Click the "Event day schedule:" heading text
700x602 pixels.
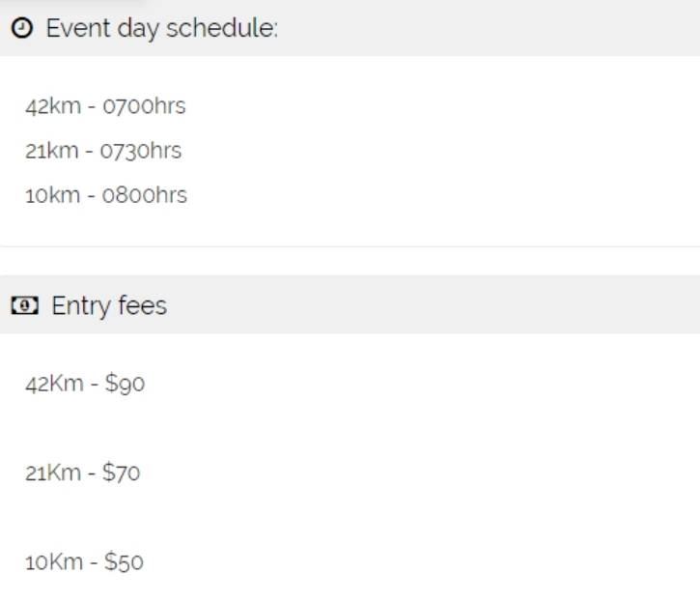(x=161, y=28)
